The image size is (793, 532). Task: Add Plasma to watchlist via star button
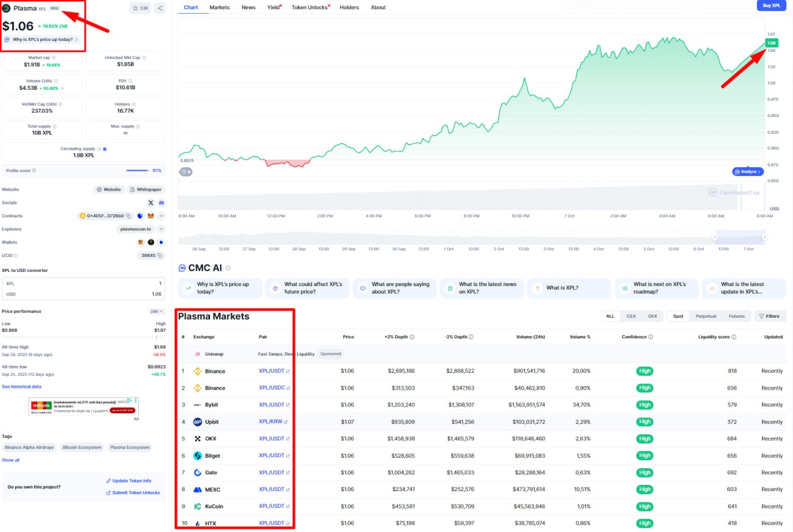click(x=139, y=8)
